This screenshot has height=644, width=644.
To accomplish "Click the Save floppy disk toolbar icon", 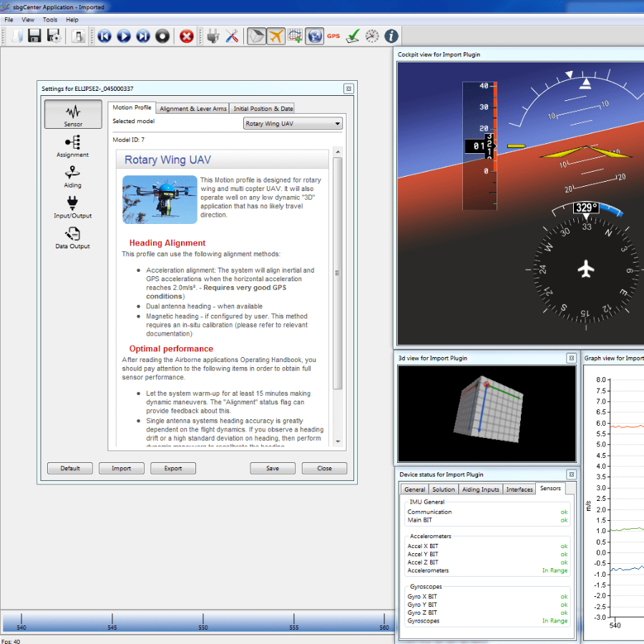I will click(34, 36).
